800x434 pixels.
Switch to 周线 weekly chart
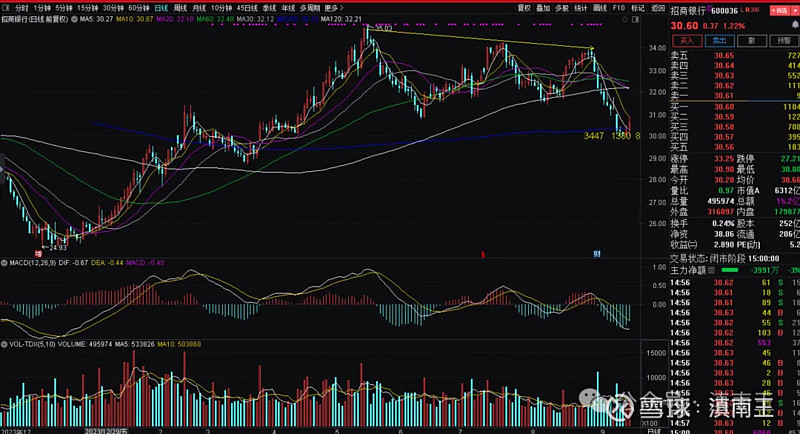pyautogui.click(x=180, y=8)
